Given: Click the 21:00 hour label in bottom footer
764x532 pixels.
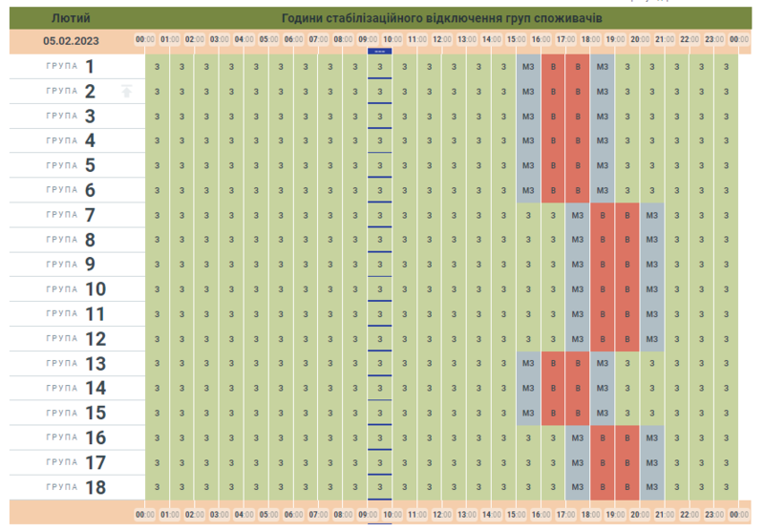Looking at the screenshot, I should pos(665,514).
